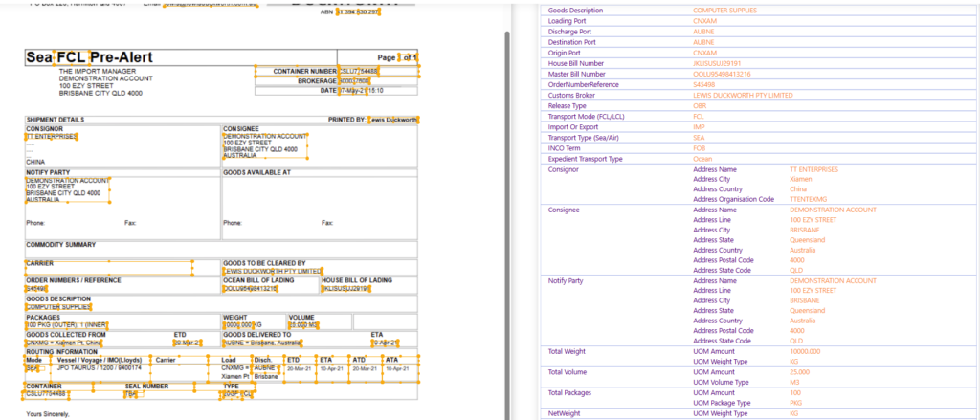The height and width of the screenshot is (420, 980).
Task: Click Consignee Address Line 100 EZY STREET
Action: (x=813, y=220)
